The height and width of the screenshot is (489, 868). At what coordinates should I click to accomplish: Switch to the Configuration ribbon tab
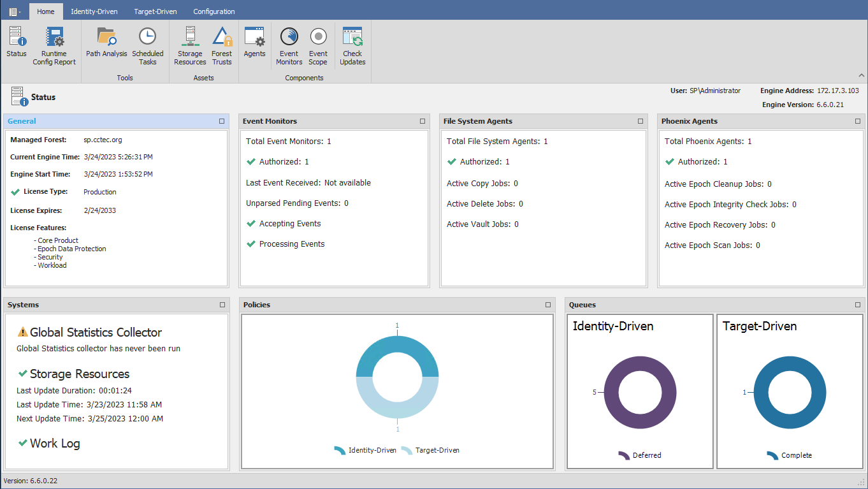point(213,11)
